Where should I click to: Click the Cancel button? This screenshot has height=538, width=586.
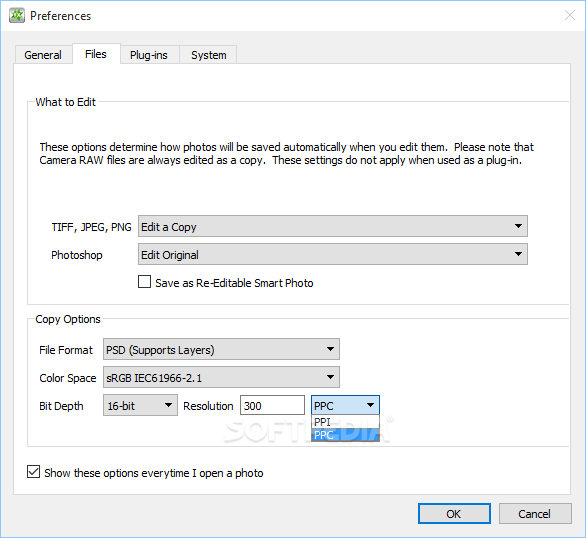[x=535, y=514]
